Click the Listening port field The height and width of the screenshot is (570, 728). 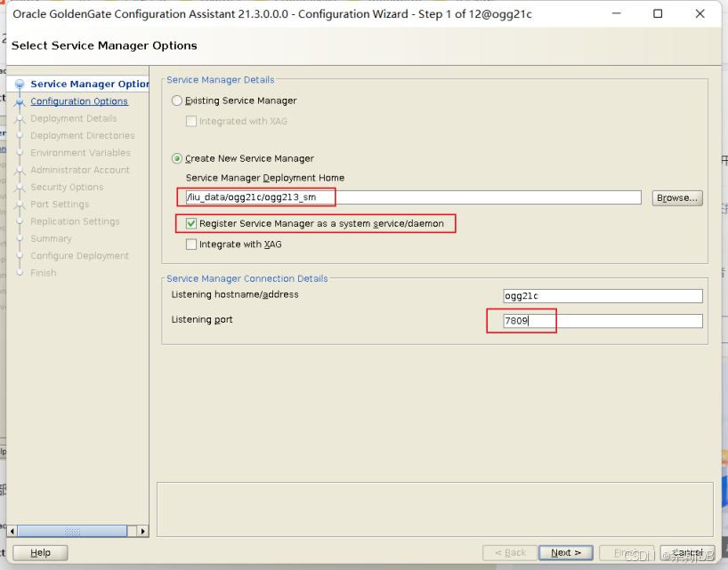click(x=603, y=320)
